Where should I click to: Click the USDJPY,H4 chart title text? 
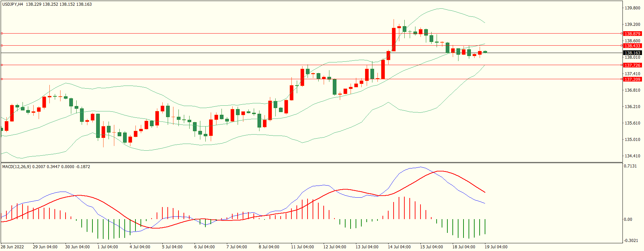[13, 4]
